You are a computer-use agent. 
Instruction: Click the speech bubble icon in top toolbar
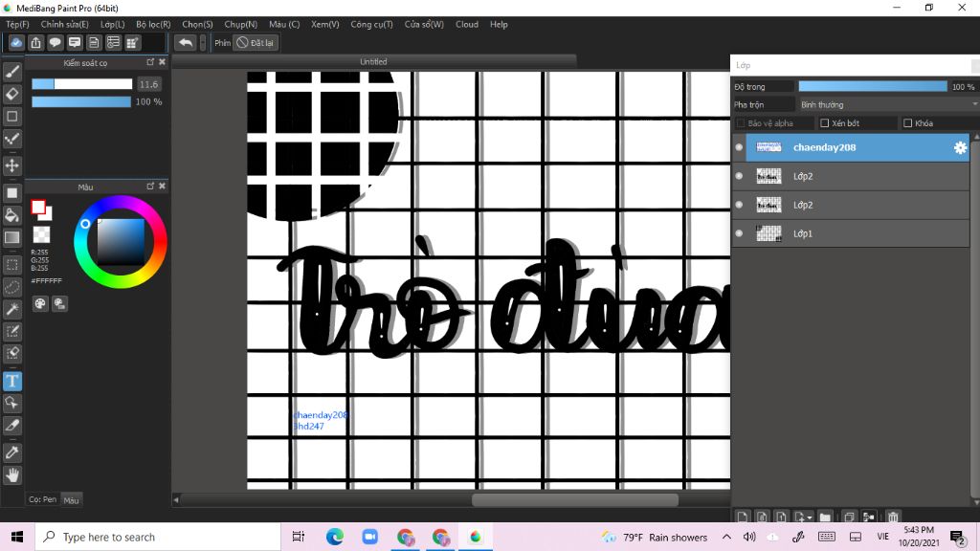click(55, 42)
